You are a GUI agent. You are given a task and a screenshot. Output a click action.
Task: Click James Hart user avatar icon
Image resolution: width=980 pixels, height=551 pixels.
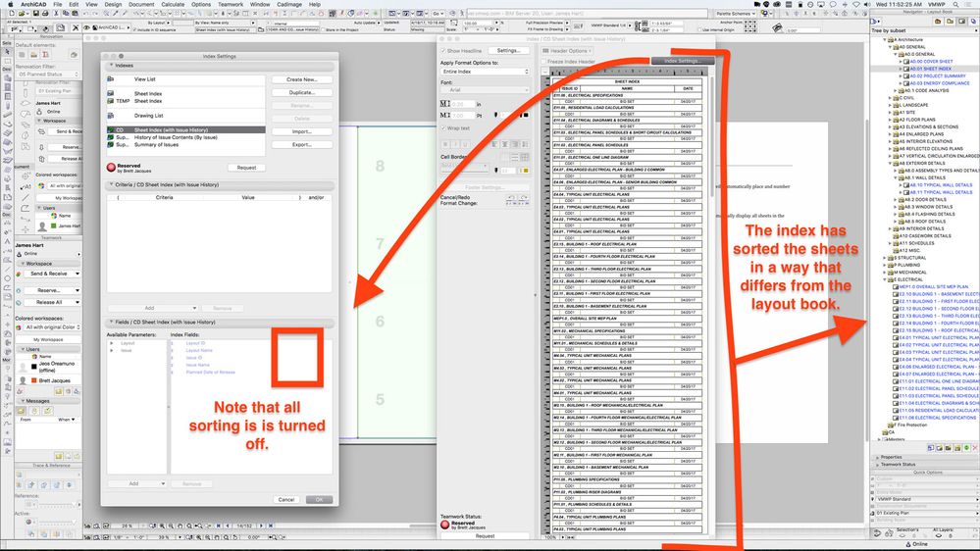pos(42,226)
